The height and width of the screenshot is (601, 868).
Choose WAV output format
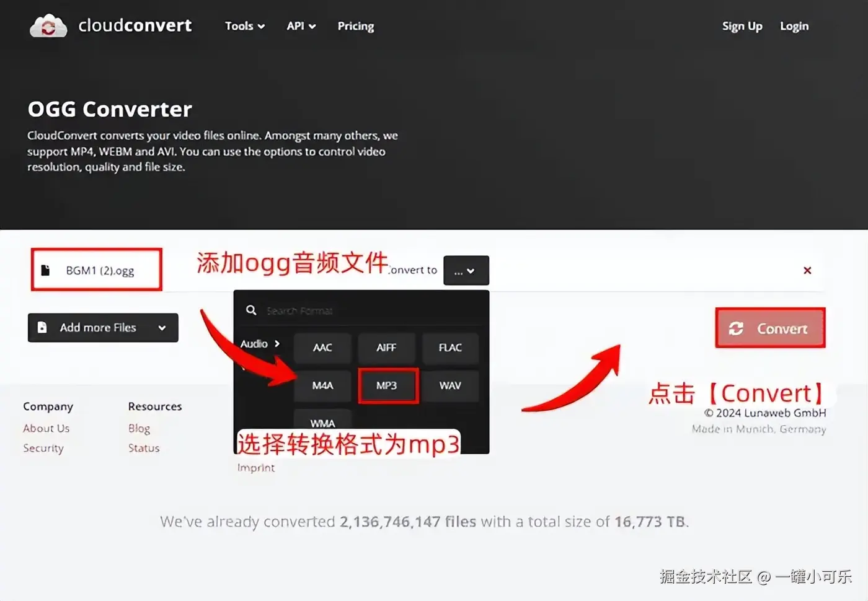[450, 385]
